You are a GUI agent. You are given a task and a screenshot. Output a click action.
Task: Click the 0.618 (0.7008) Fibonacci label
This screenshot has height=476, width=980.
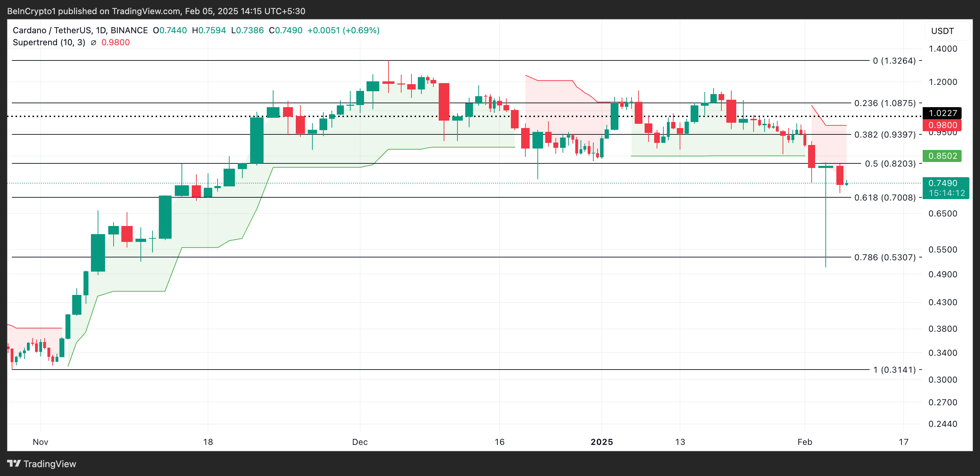pos(884,197)
